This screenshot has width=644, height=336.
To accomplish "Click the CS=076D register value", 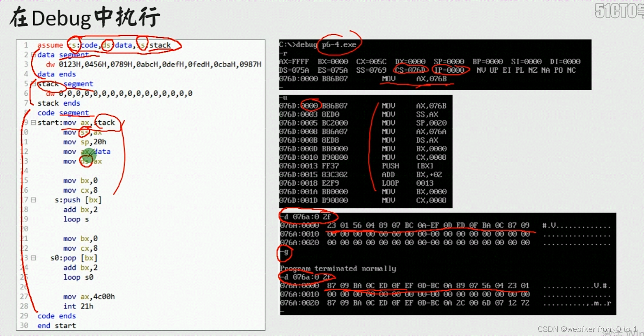I will coord(410,70).
